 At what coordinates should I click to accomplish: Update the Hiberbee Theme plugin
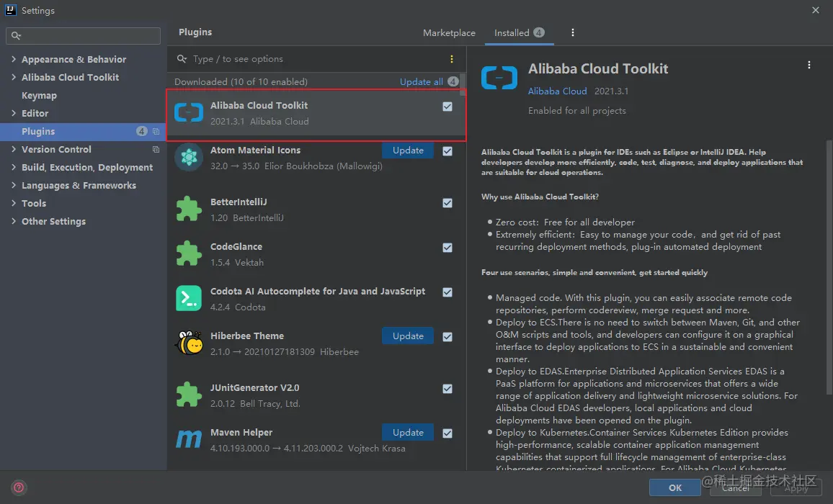click(407, 336)
